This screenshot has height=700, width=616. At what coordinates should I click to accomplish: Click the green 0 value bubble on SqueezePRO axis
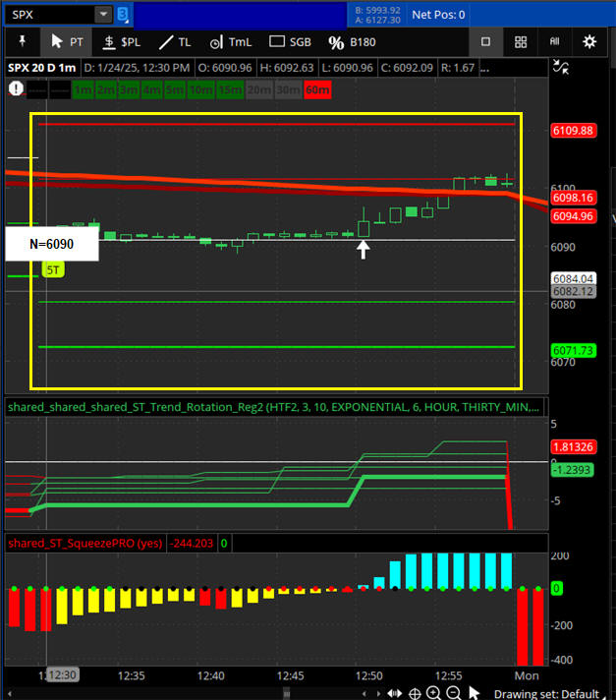[x=556, y=588]
